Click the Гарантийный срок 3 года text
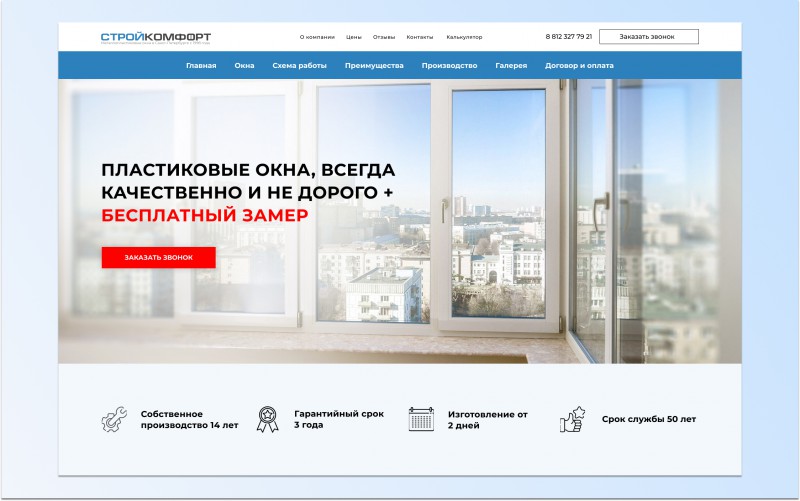The width and height of the screenshot is (800, 501). coord(339,419)
